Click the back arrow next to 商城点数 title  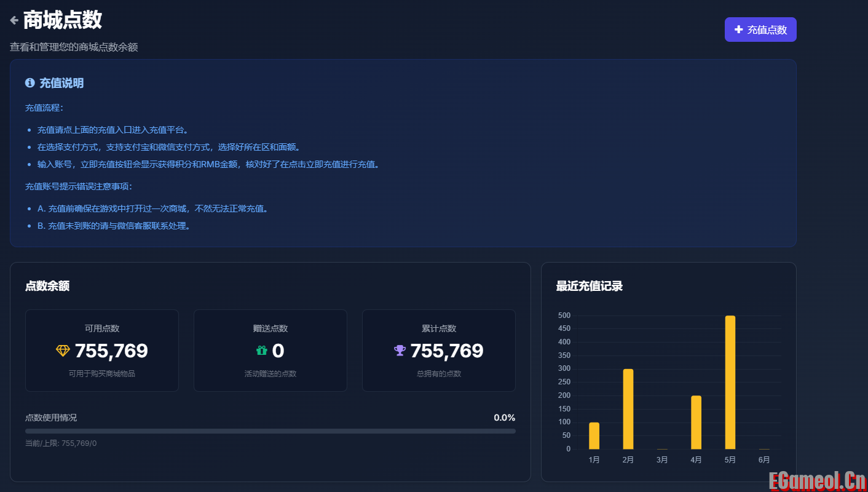(14, 20)
